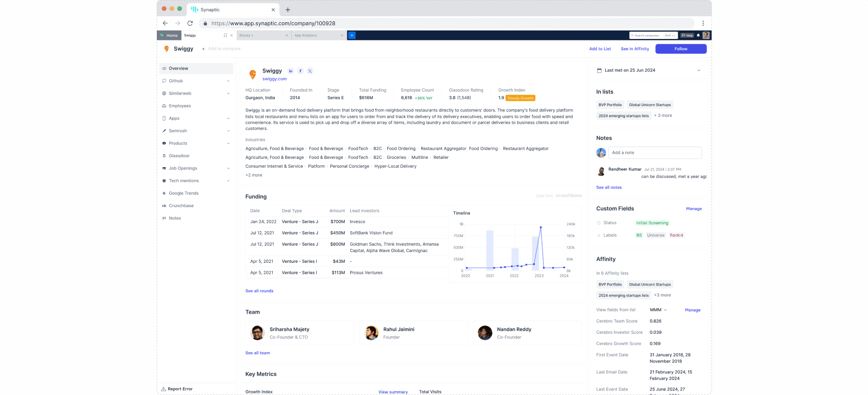This screenshot has width=868, height=395.
Task: Open the user profile avatar
Action: pyautogui.click(x=706, y=36)
